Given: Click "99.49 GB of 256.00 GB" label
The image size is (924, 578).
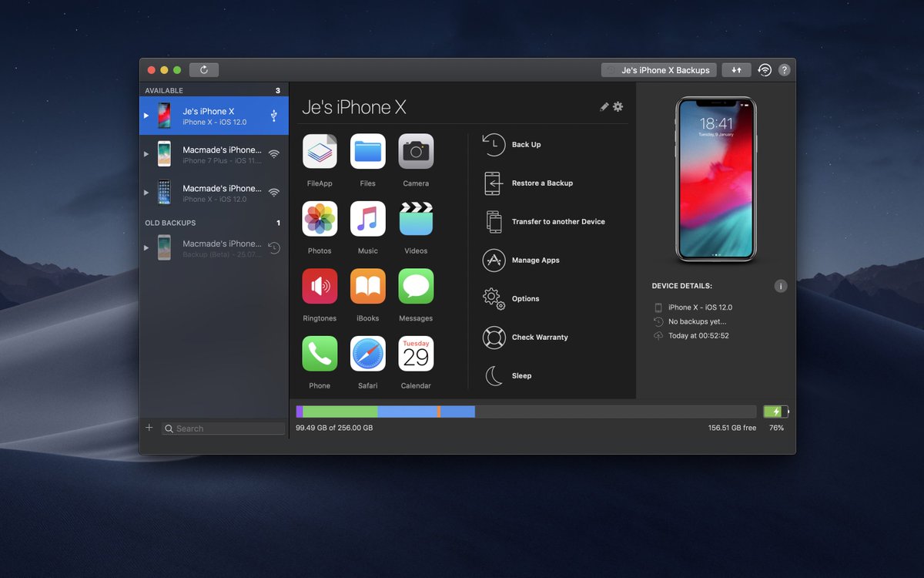Looking at the screenshot, I should [334, 428].
